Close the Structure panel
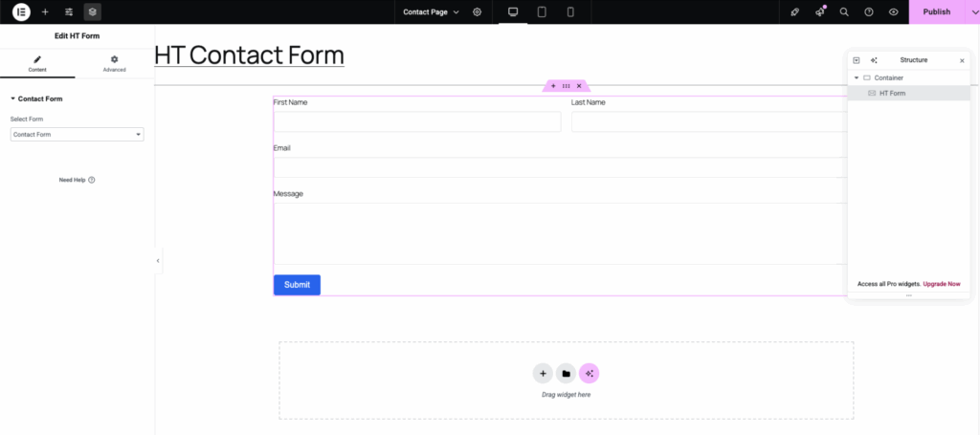980x435 pixels. (x=962, y=60)
